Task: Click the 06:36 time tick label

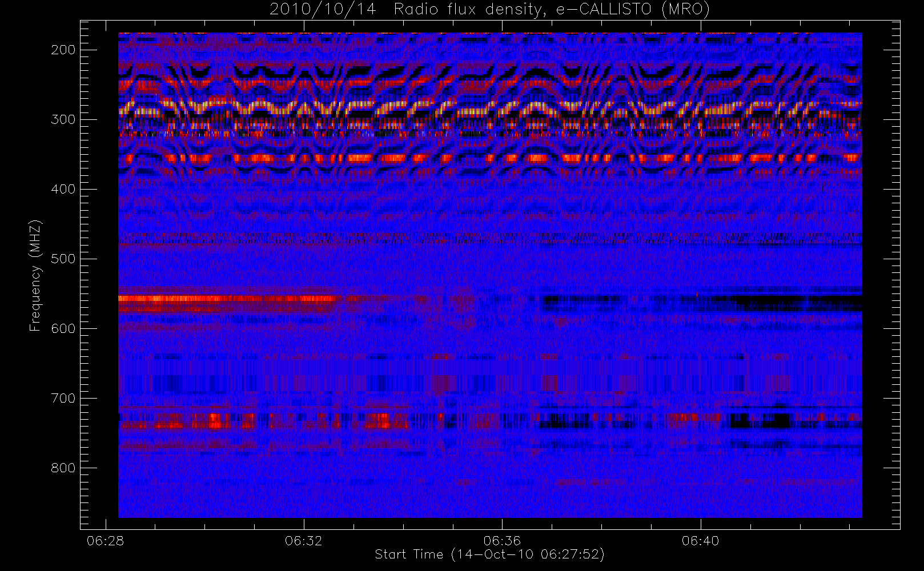Action: (x=502, y=540)
